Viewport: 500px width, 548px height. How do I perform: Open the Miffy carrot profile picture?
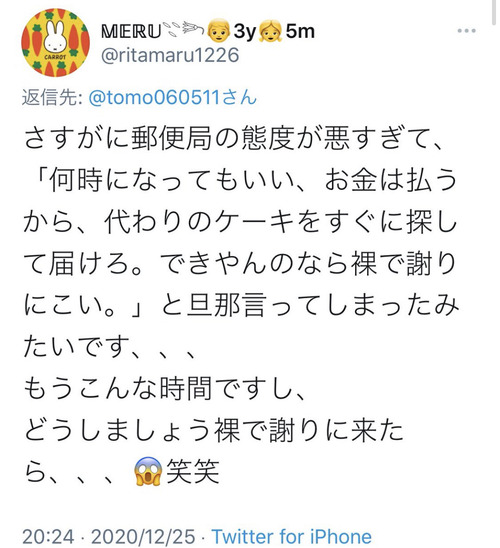point(55,42)
